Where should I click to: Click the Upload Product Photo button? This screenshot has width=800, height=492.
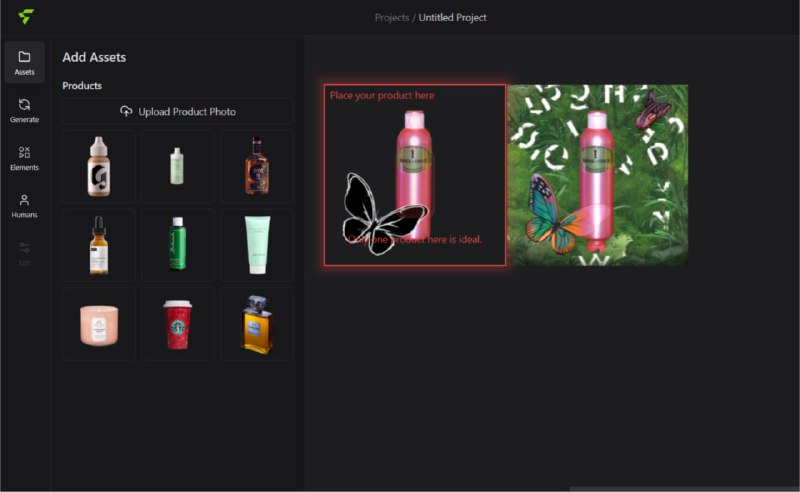pos(177,111)
